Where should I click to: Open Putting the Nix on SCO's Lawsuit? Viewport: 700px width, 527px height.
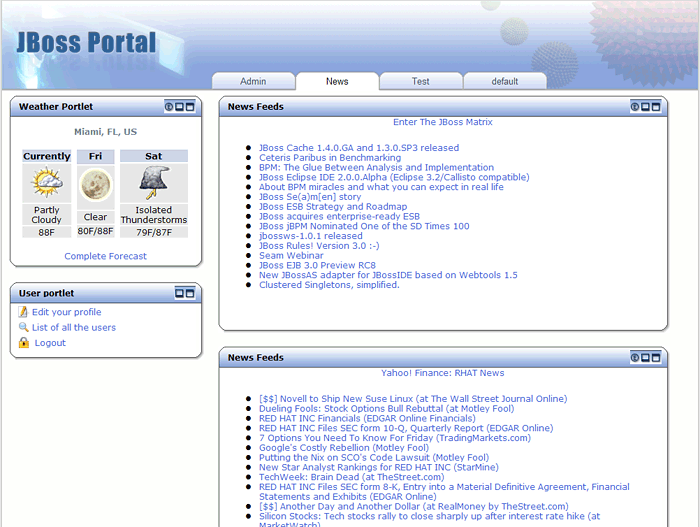[374, 458]
